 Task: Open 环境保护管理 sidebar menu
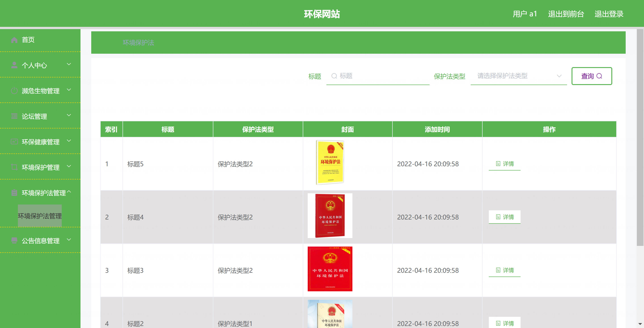(40, 167)
